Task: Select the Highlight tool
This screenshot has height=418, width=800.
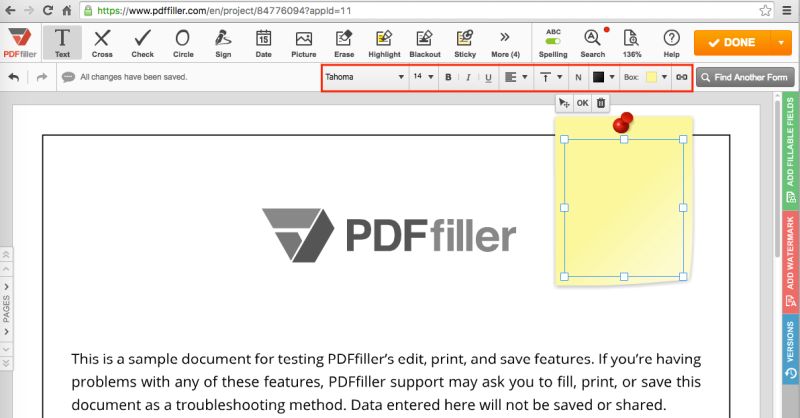Action: pos(384,42)
